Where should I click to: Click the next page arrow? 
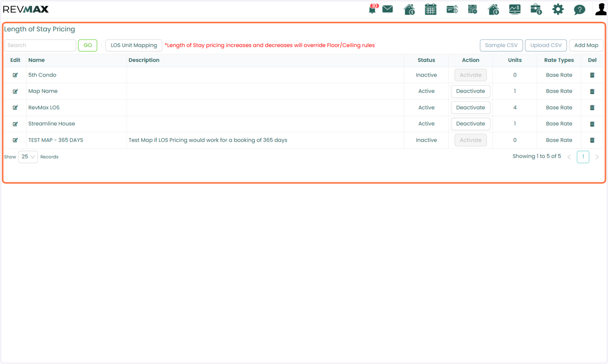(x=597, y=157)
